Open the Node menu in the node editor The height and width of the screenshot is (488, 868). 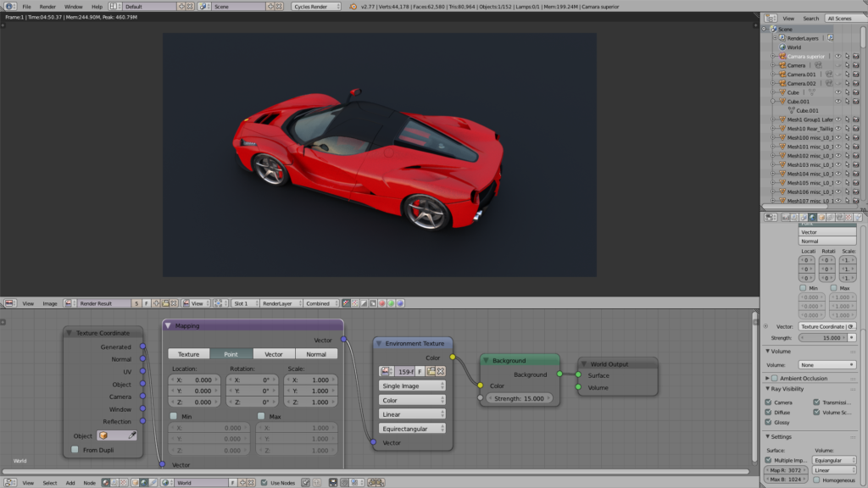88,481
